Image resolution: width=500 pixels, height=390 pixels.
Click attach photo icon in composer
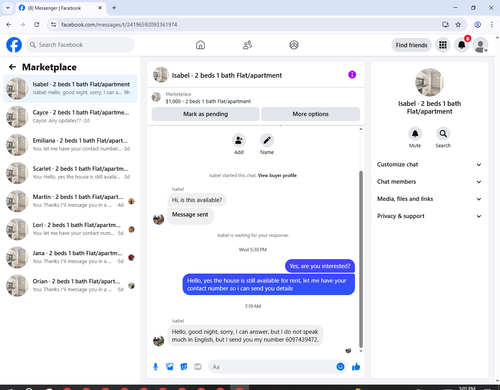click(x=170, y=367)
